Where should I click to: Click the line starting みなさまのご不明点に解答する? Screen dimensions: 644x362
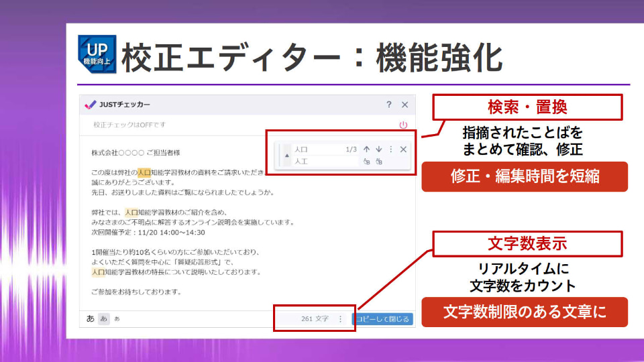tap(193, 222)
